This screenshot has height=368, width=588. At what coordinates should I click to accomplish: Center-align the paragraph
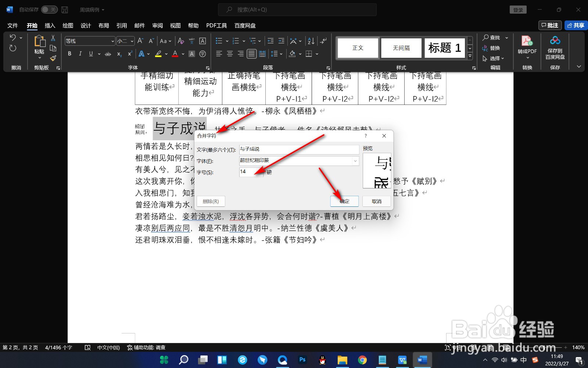click(230, 54)
